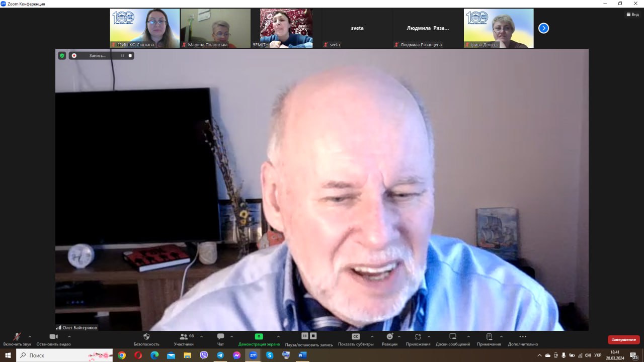Image resolution: width=644 pixels, height=362 pixels.
Task: Open the Security (Безопасность) shield icon
Action: [146, 337]
